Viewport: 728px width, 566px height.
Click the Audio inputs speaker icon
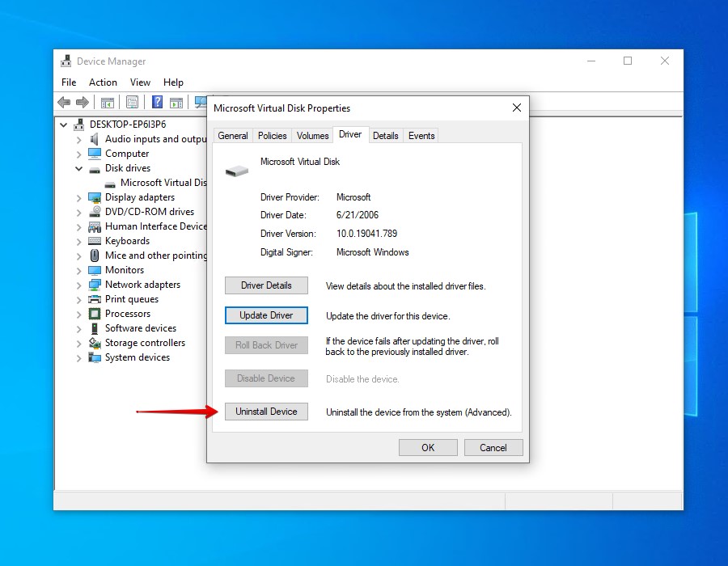(95, 139)
